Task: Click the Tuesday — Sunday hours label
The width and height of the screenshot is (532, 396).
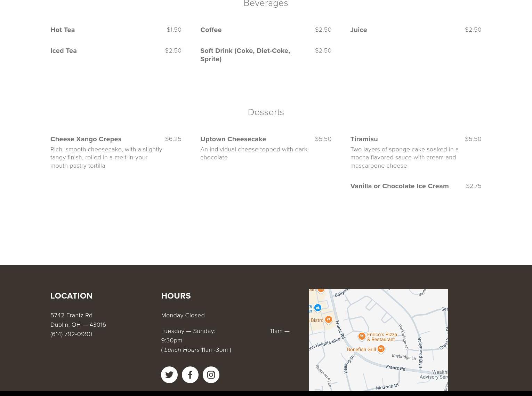Action: click(x=188, y=331)
